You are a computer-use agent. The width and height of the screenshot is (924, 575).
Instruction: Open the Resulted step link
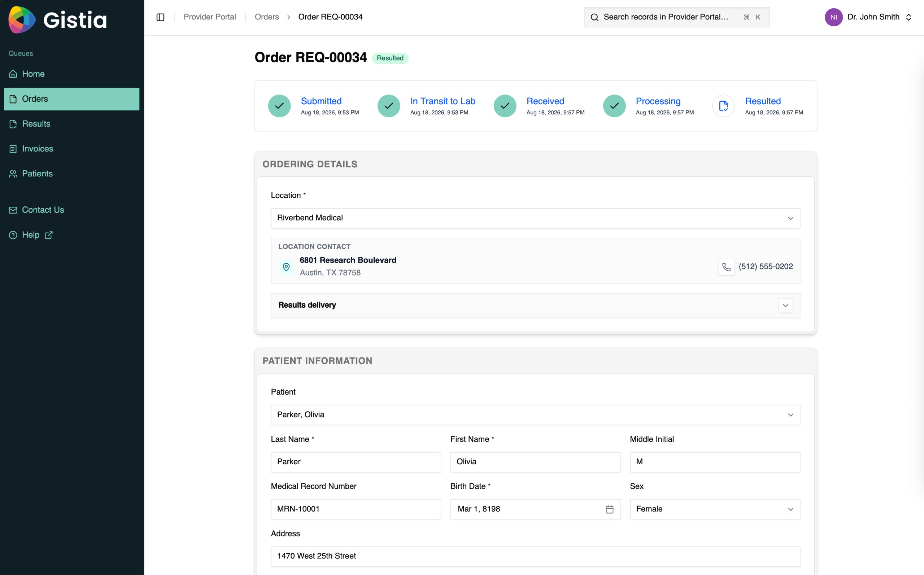point(763,101)
